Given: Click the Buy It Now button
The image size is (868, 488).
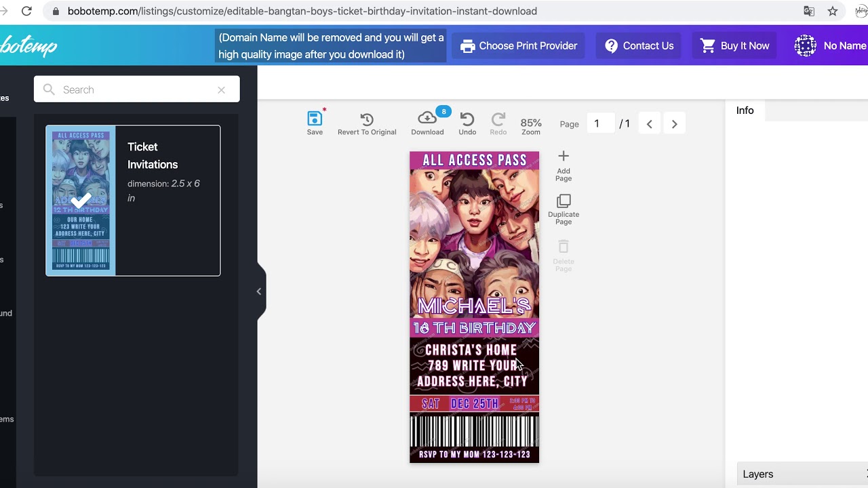Looking at the screenshot, I should (735, 46).
